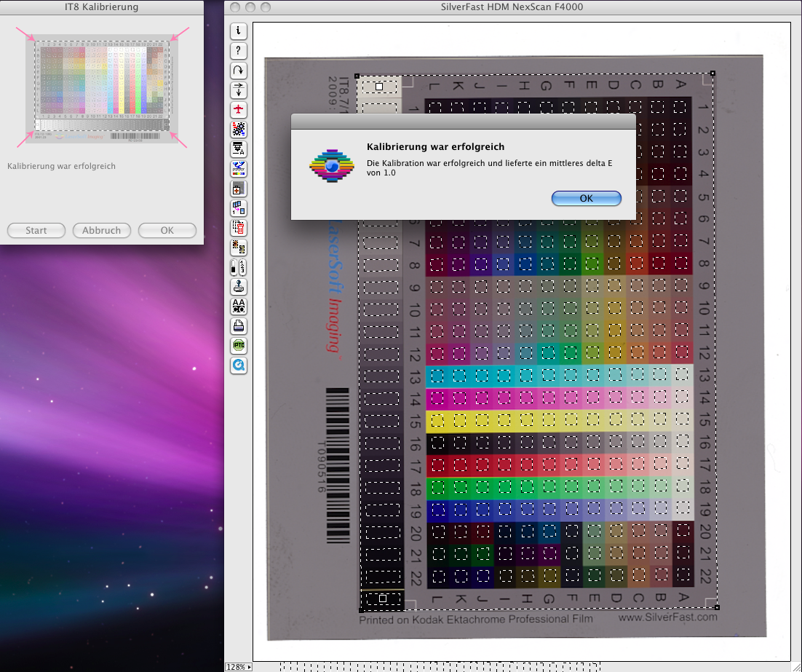Screen dimensions: 802x672
Task: Select the first-aid kit icon
Action: point(239,189)
